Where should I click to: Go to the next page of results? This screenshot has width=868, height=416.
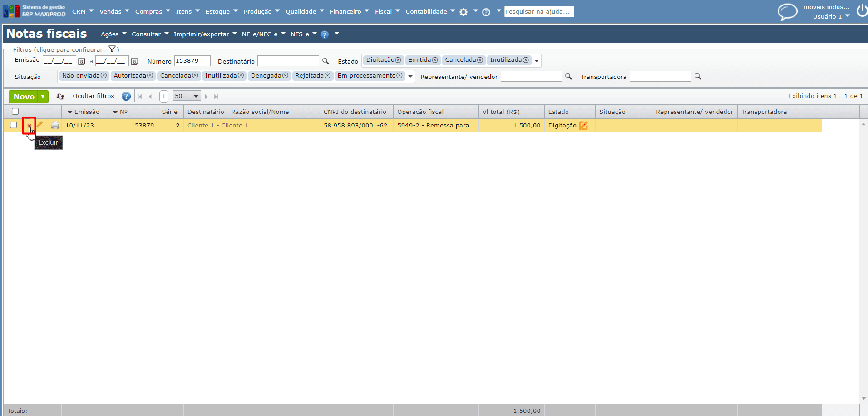[206, 96]
